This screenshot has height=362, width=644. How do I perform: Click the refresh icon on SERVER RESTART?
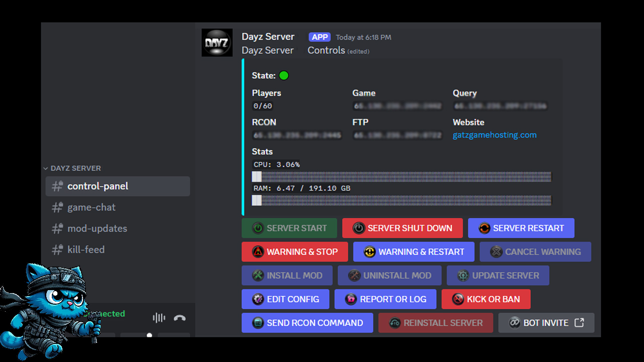pyautogui.click(x=484, y=228)
